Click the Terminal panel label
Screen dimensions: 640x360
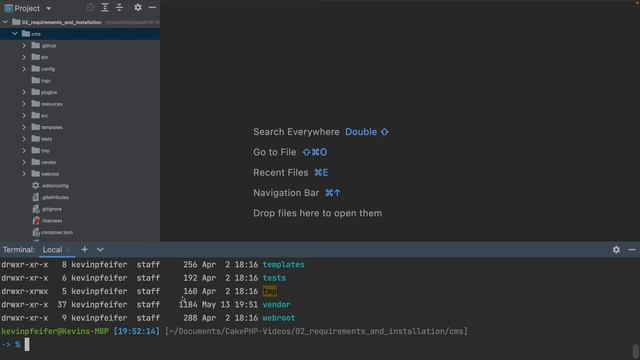19,250
